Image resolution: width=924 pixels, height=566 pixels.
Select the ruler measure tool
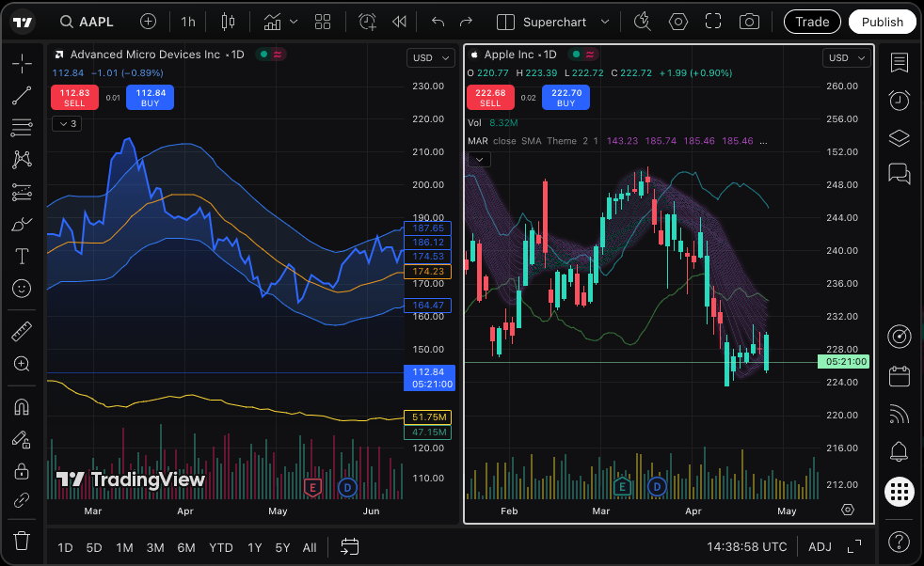(22, 332)
